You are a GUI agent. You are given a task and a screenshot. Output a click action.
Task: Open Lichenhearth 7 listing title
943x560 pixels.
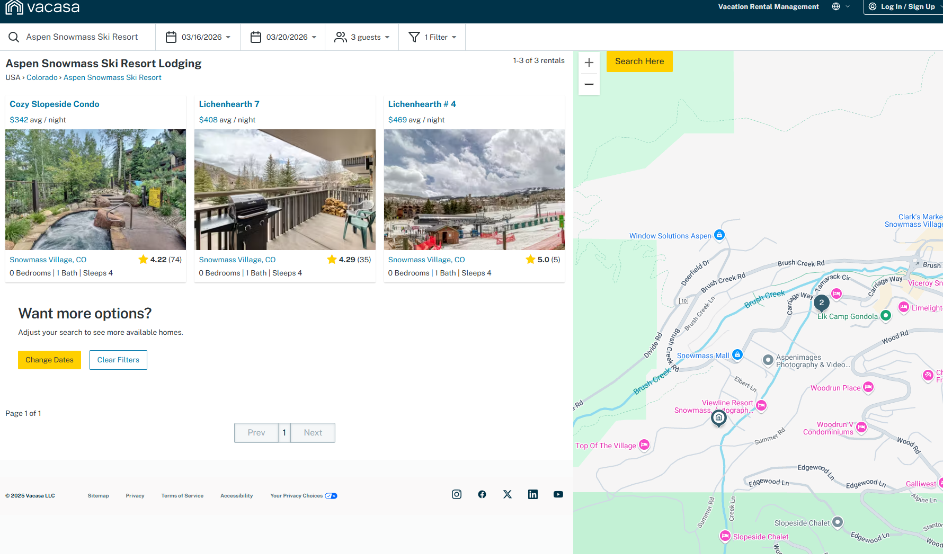[x=229, y=104]
